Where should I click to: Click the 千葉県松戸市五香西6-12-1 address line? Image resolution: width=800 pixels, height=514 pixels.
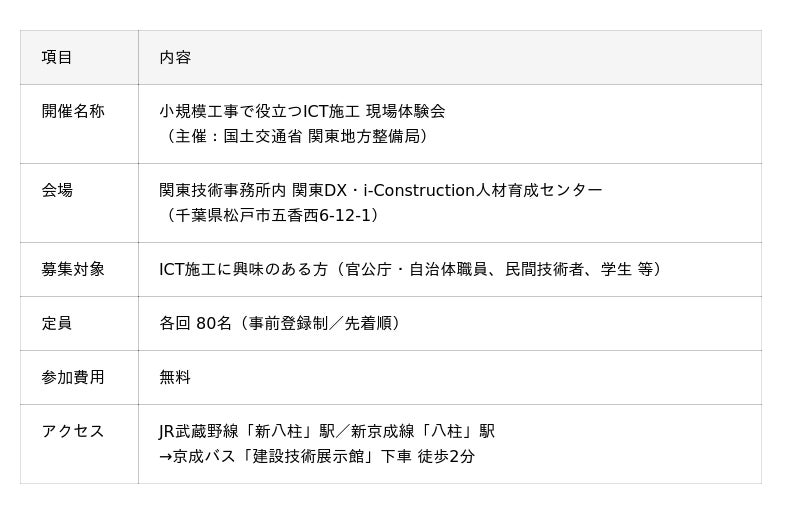point(270,215)
